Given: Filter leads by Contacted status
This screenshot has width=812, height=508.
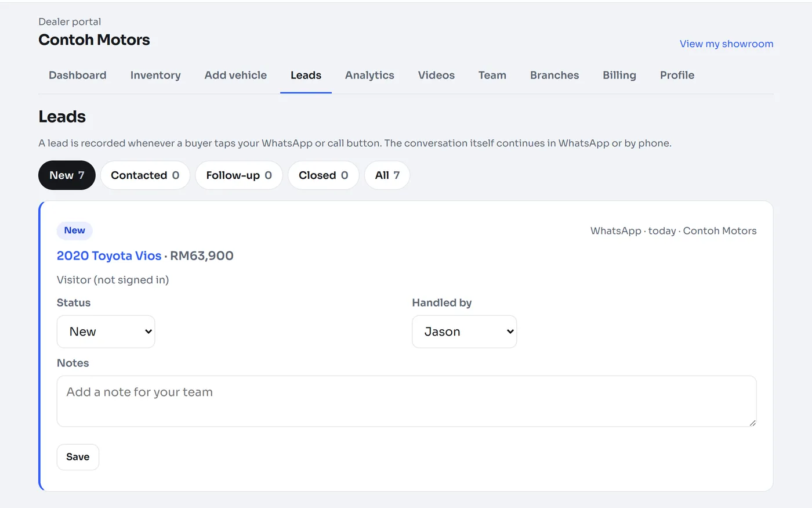Looking at the screenshot, I should [145, 175].
